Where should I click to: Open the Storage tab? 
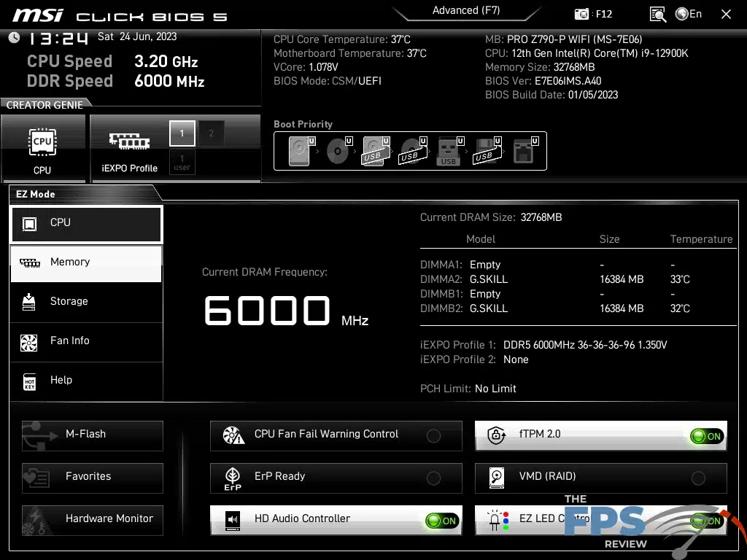(86, 302)
